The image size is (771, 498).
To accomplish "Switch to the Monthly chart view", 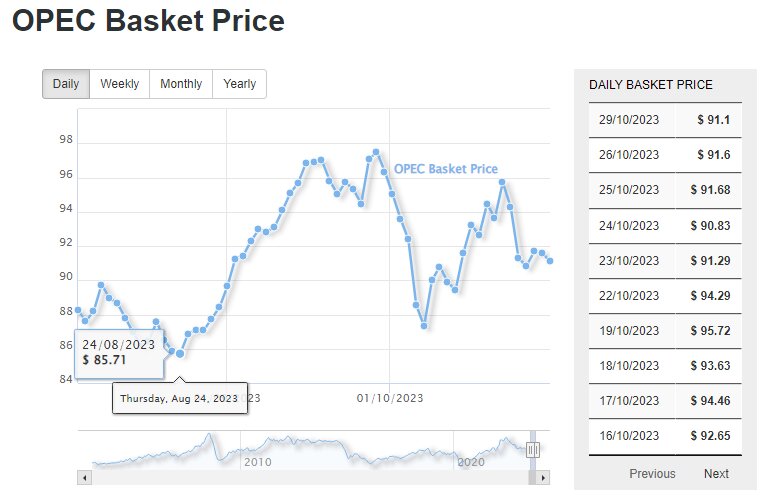I will 181,84.
